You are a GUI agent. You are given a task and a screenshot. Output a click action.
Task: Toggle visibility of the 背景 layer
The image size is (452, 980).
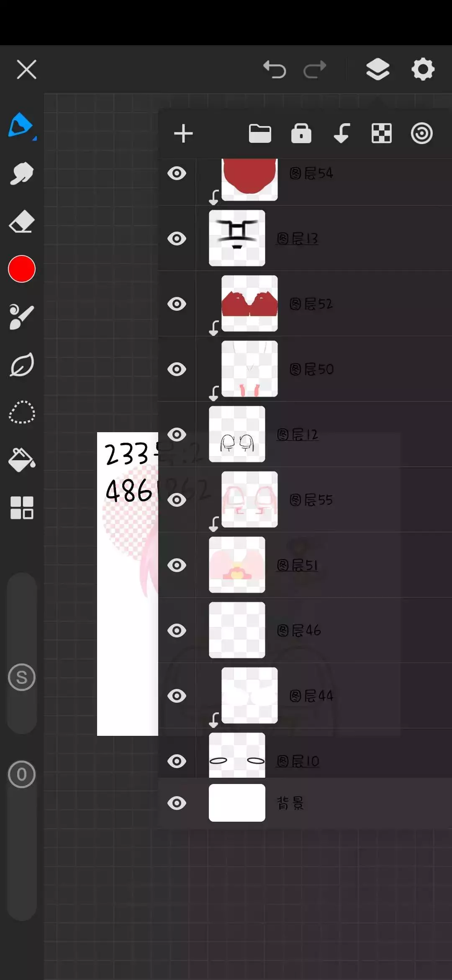pyautogui.click(x=177, y=803)
